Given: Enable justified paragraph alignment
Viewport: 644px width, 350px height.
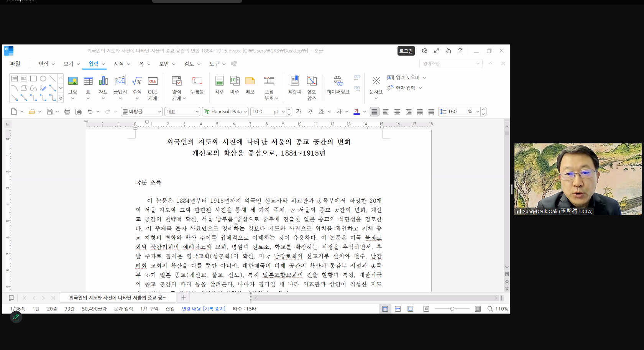Looking at the screenshot, I should pos(375,112).
